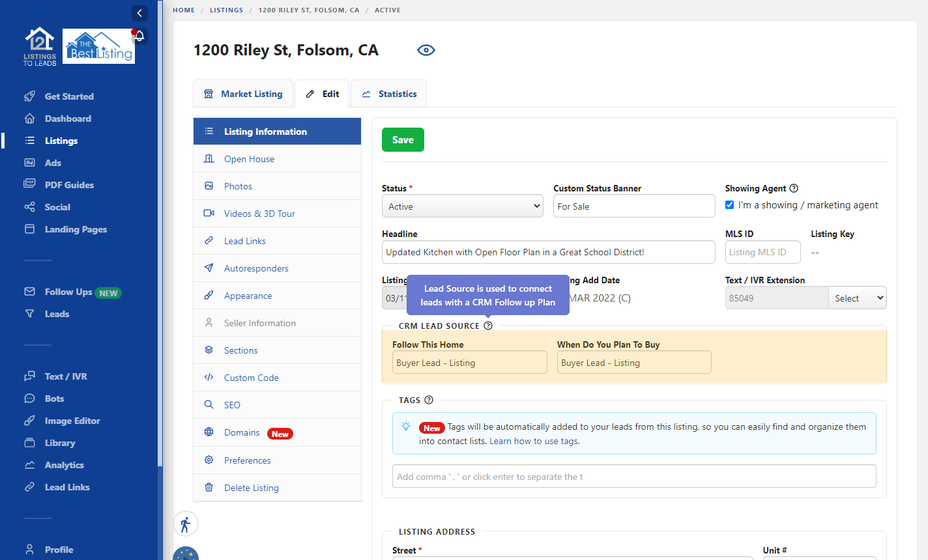The width and height of the screenshot is (928, 560).
Task: Click the Showing Agent help question icon
Action: [x=794, y=188]
